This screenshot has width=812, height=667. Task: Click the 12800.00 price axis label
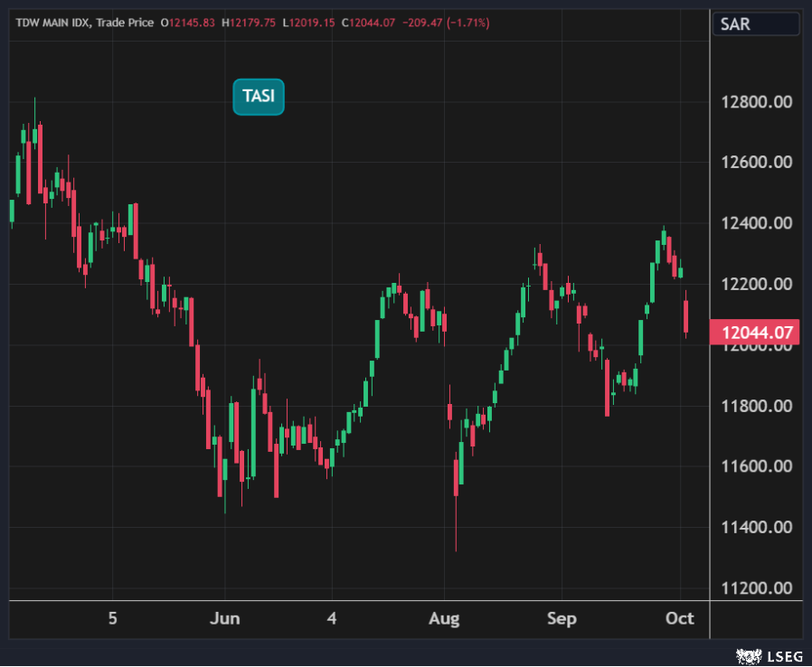pos(756,102)
